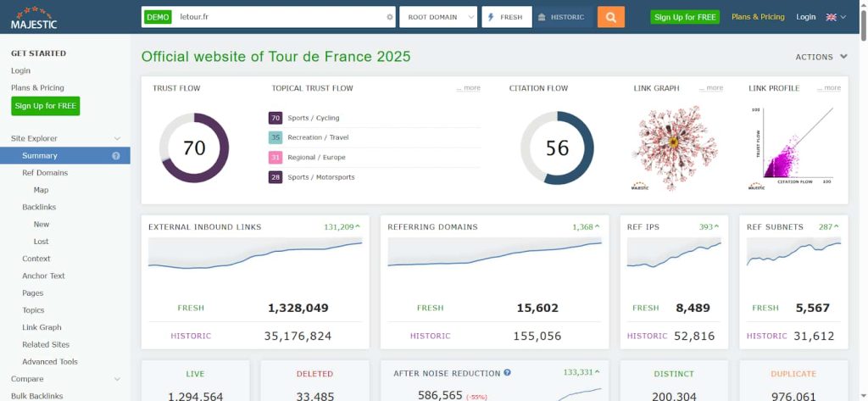The height and width of the screenshot is (401, 868).
Task: Open language selector chevron
Action: (x=843, y=17)
